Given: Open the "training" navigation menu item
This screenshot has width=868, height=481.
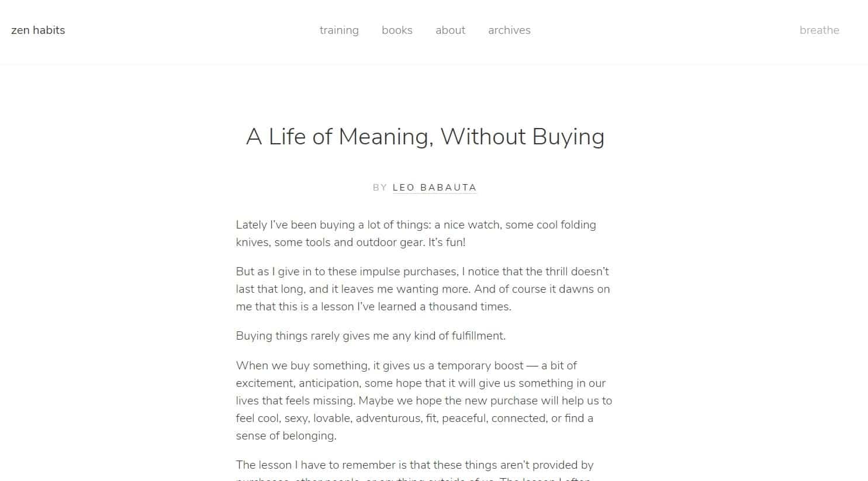Looking at the screenshot, I should click(x=339, y=30).
